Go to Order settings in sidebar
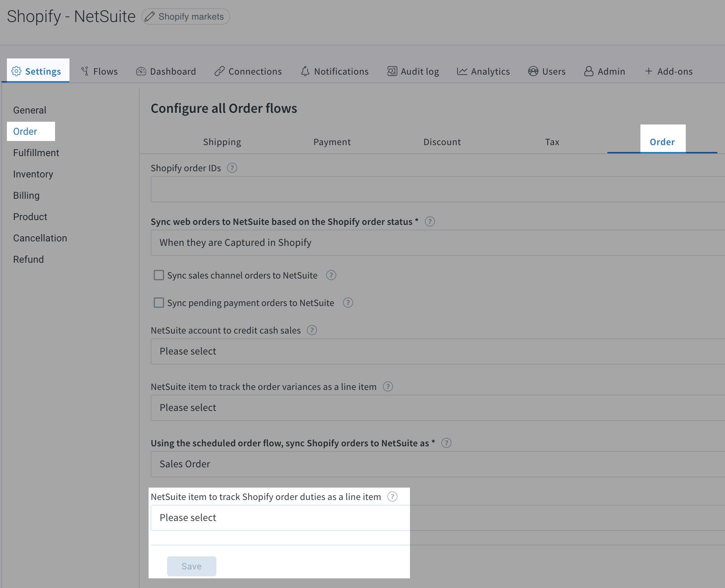 coord(25,131)
